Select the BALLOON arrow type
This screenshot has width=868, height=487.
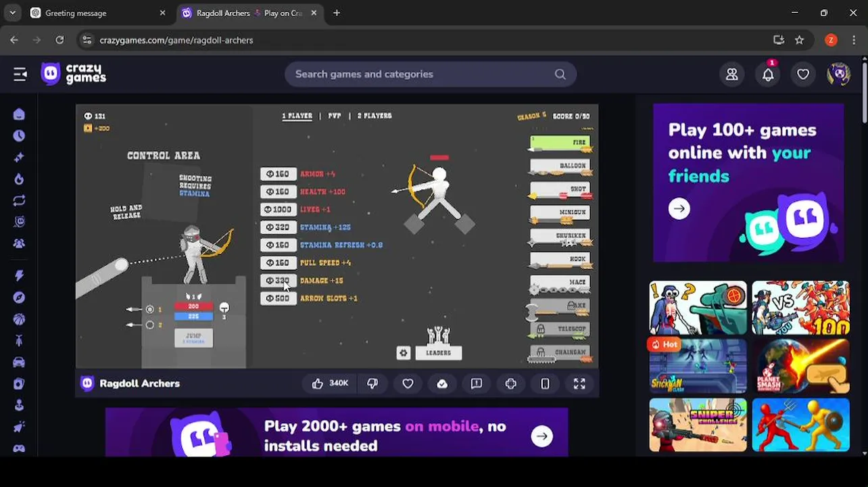pyautogui.click(x=560, y=166)
